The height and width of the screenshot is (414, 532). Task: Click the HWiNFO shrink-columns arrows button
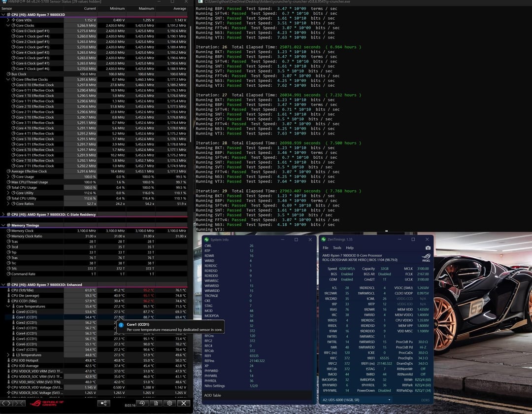click(19, 403)
